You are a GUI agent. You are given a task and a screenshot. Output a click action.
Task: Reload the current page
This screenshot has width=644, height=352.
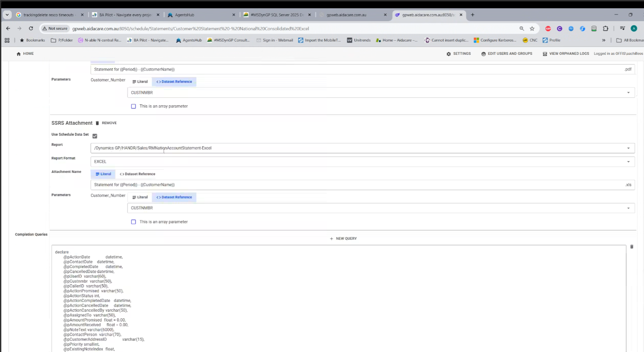[x=31, y=29]
